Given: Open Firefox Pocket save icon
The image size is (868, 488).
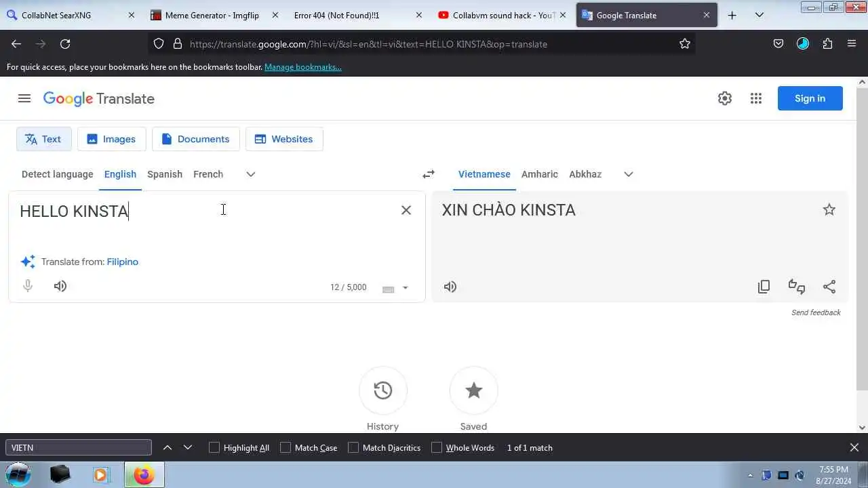Looking at the screenshot, I should click(x=778, y=44).
